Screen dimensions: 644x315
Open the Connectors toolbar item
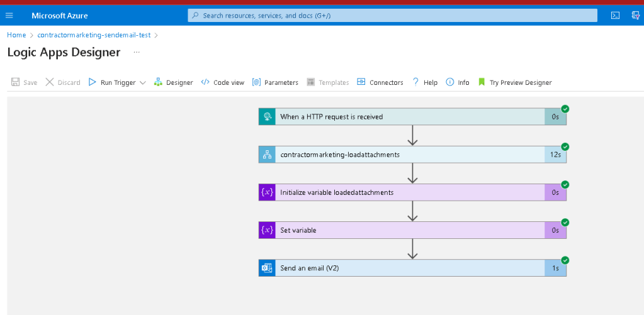380,82
